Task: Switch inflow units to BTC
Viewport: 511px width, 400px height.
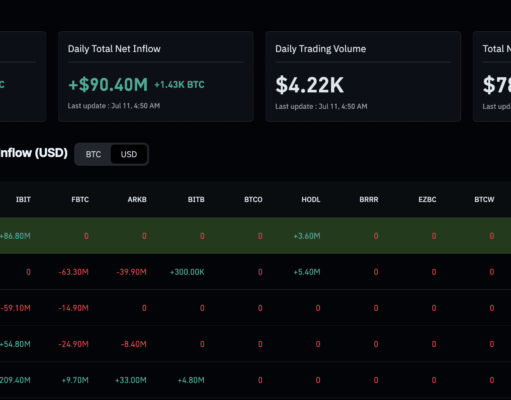Action: coord(93,154)
